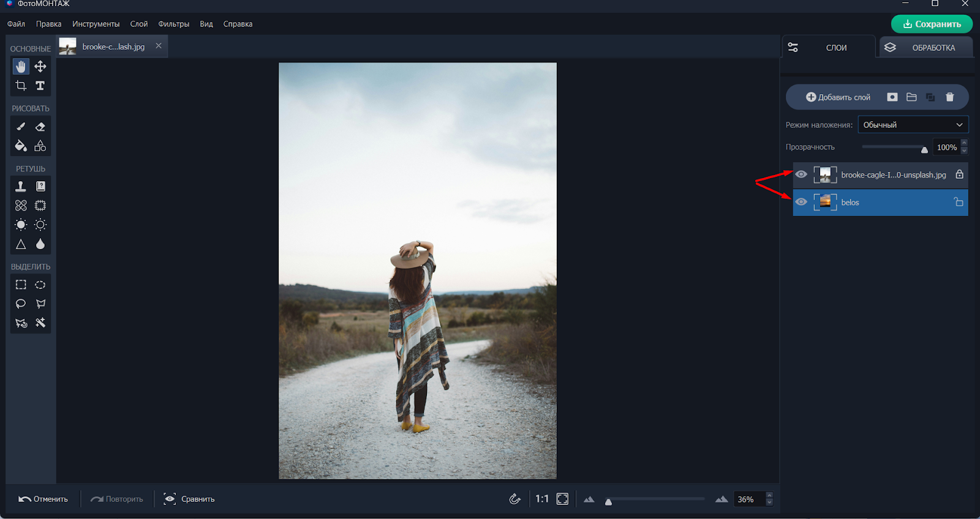The width and height of the screenshot is (980, 519).
Task: Select the Elliptical selection tool
Action: (40, 285)
